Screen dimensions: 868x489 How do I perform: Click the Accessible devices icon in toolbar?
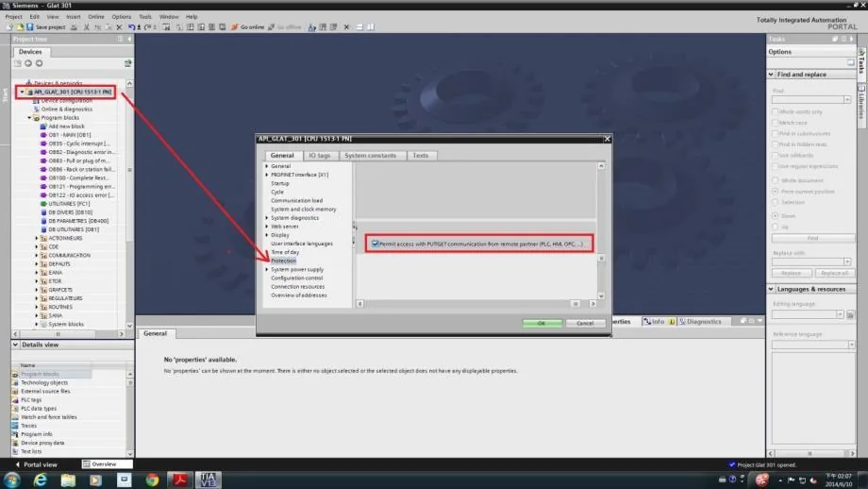(x=311, y=26)
